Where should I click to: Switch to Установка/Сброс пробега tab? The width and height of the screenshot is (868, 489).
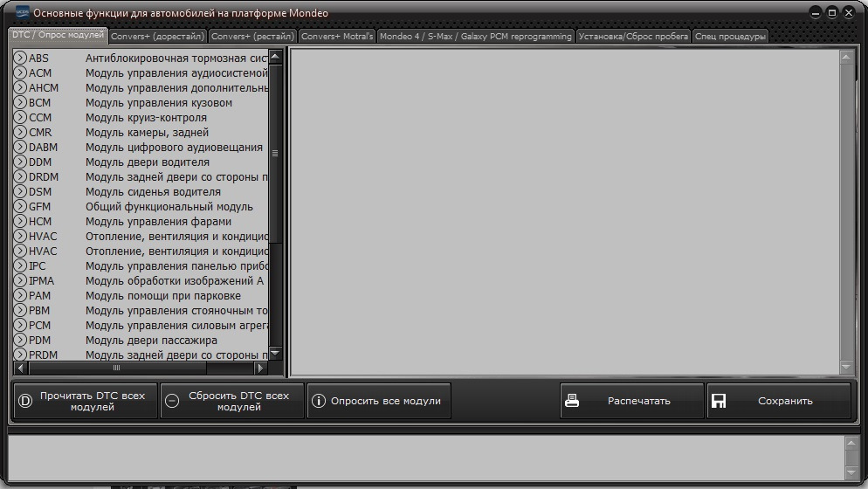633,36
